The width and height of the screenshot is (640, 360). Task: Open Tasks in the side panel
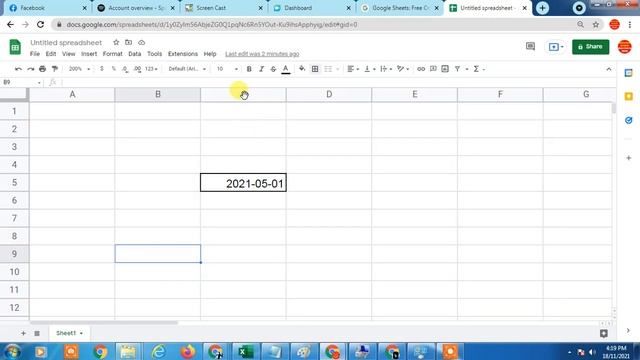point(629,120)
